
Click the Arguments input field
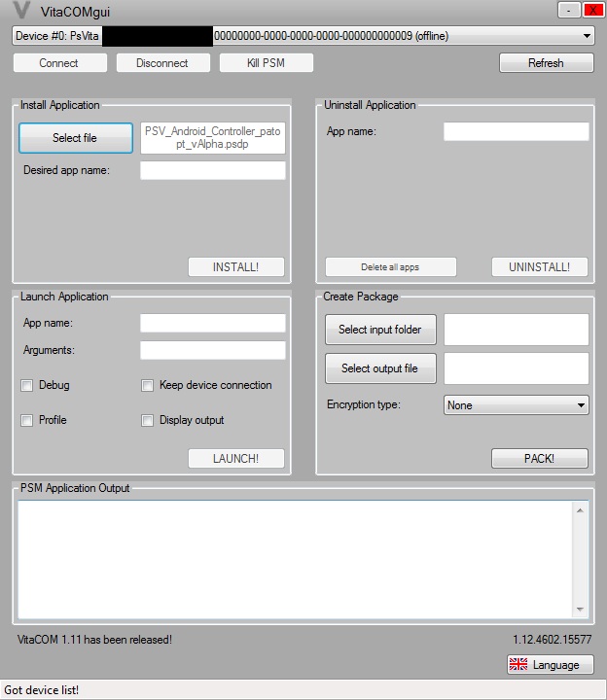(213, 350)
